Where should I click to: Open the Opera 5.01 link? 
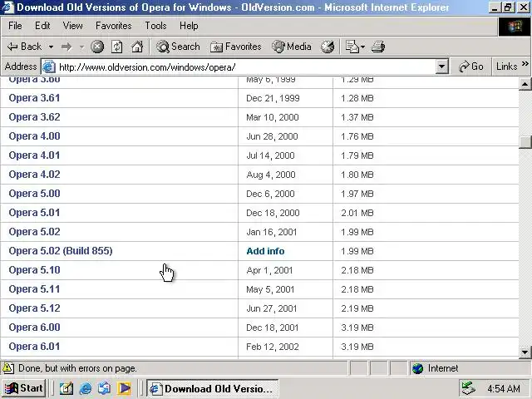[x=34, y=213]
